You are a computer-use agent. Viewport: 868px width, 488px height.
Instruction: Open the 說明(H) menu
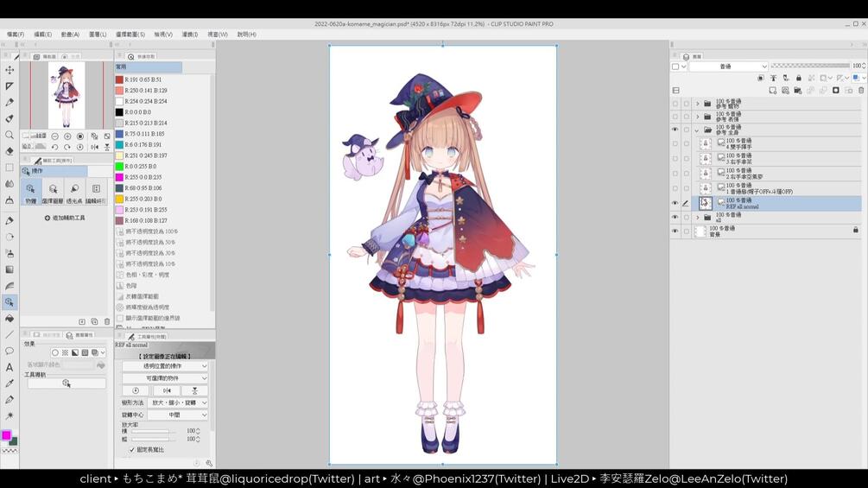[x=246, y=35]
